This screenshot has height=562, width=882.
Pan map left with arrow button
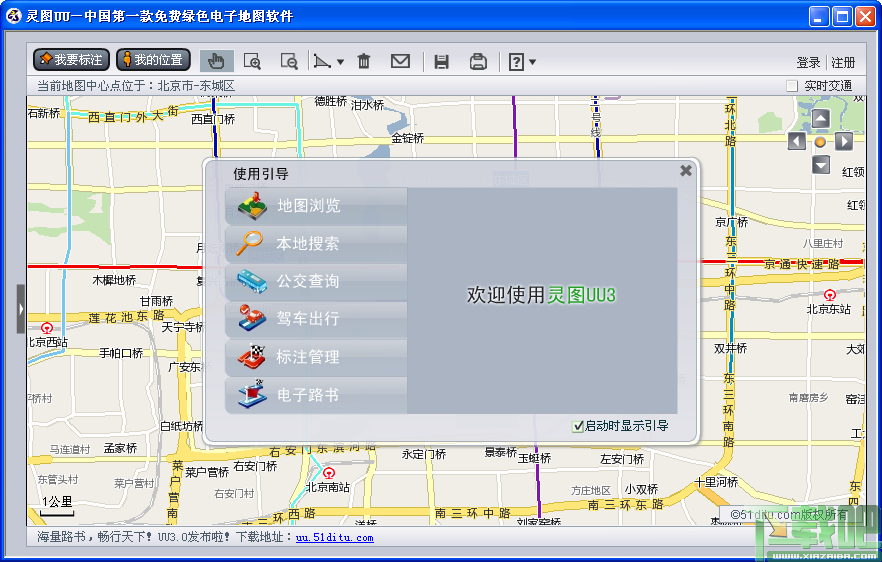pos(796,141)
